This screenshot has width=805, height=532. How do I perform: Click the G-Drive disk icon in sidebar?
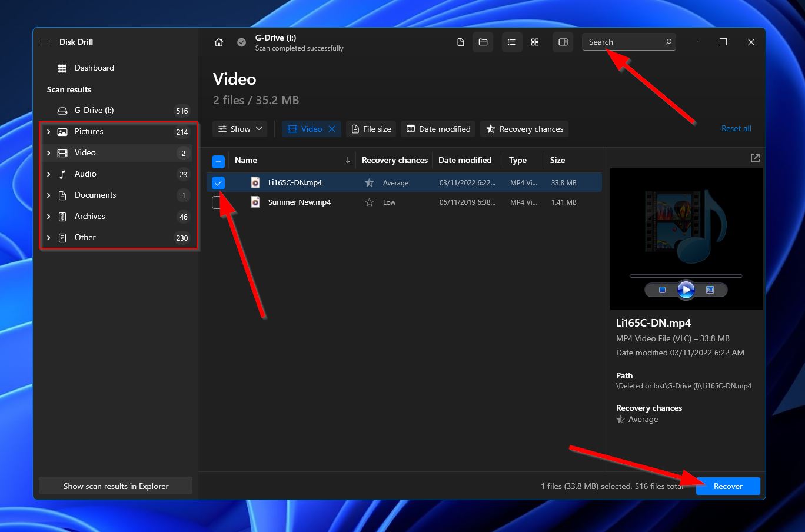(x=62, y=111)
